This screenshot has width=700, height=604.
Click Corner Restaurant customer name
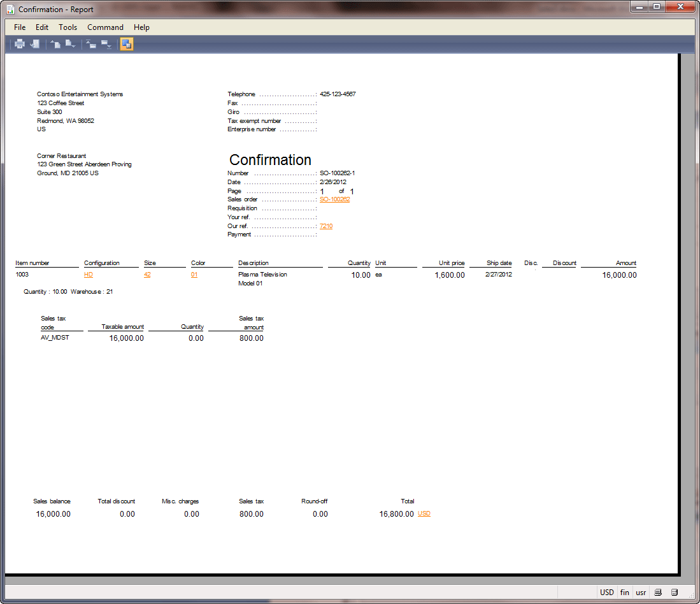tap(62, 156)
